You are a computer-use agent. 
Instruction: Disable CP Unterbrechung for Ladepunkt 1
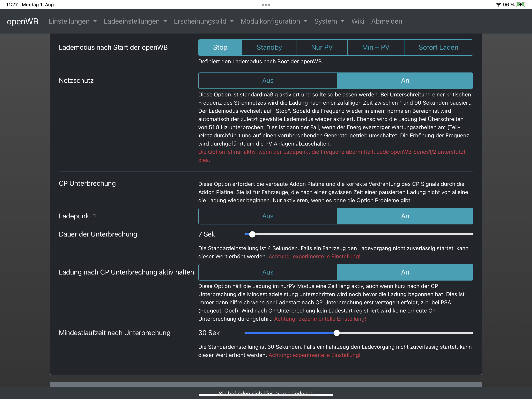(268, 216)
